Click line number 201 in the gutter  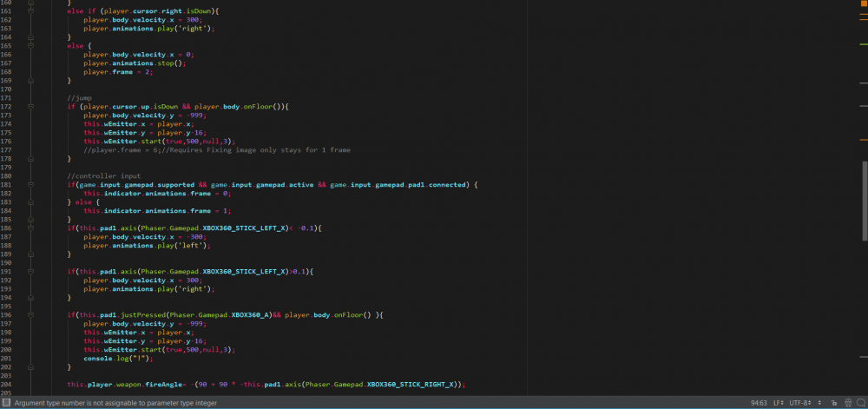pyautogui.click(x=7, y=358)
